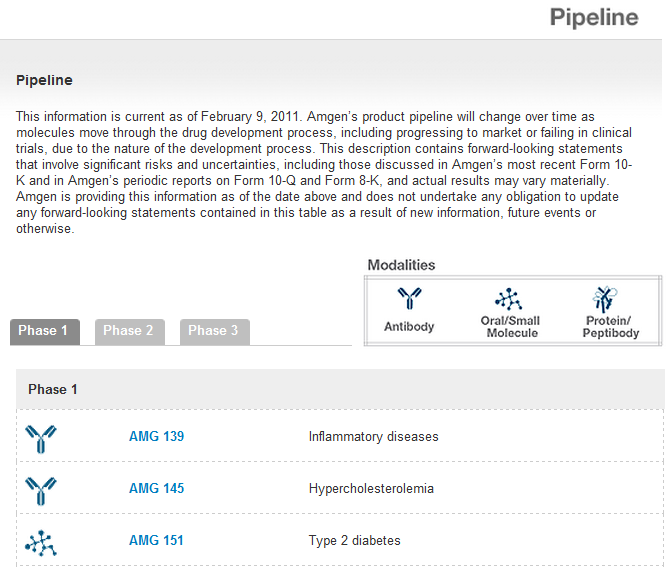Screen dimensions: 669x567
Task: Click the 'Inflammatory diseases' text
Action: 373,436
